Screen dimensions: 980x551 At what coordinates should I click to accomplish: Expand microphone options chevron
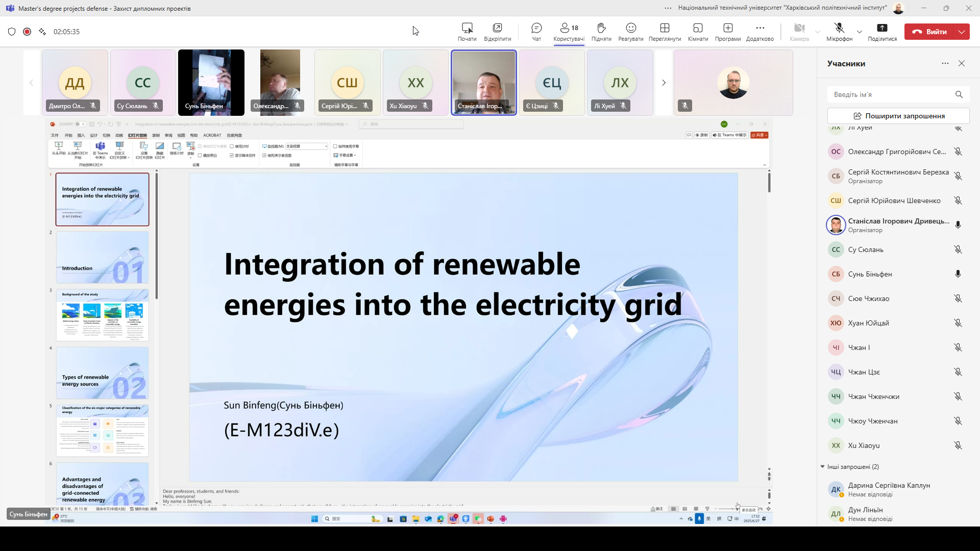(x=860, y=32)
